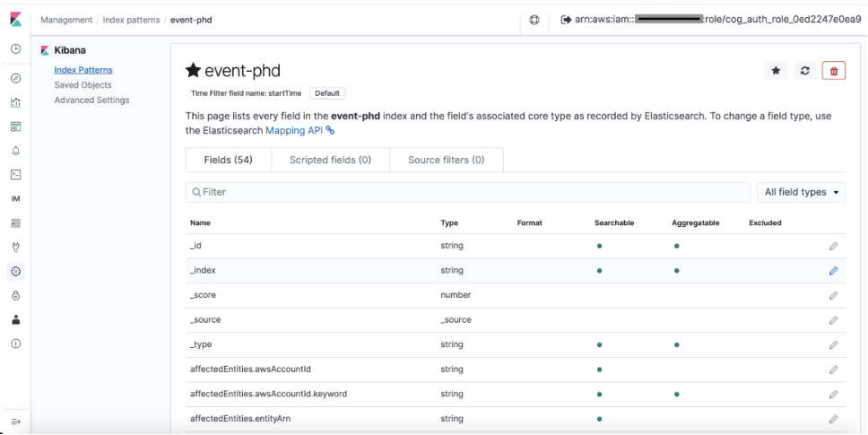The width and height of the screenshot is (868, 435).
Task: Click the Aggregatable column header
Action: pos(695,223)
